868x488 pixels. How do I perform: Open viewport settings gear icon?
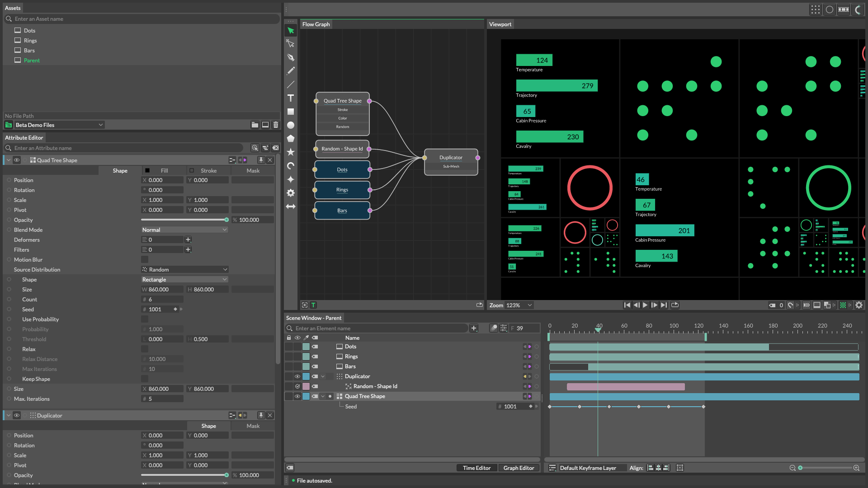point(859,305)
